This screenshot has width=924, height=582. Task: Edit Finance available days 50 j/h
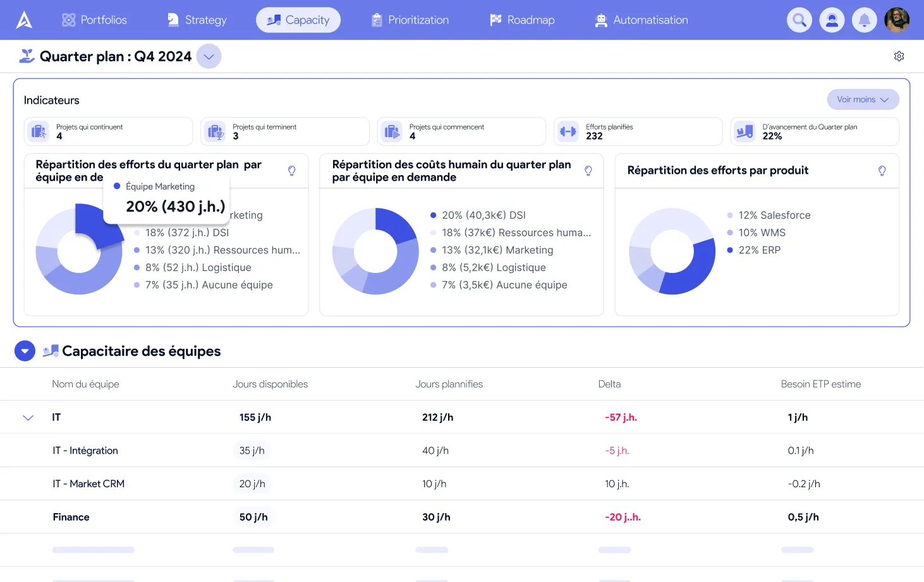point(253,517)
